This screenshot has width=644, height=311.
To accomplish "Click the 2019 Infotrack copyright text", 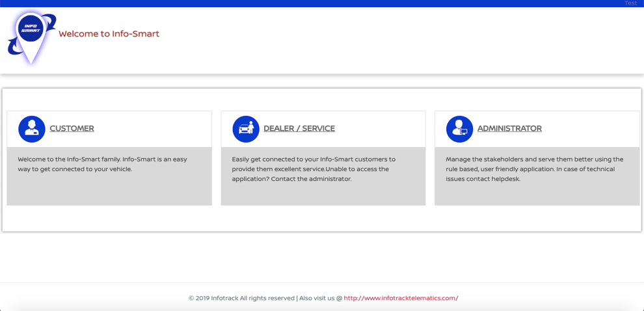I will 241,298.
